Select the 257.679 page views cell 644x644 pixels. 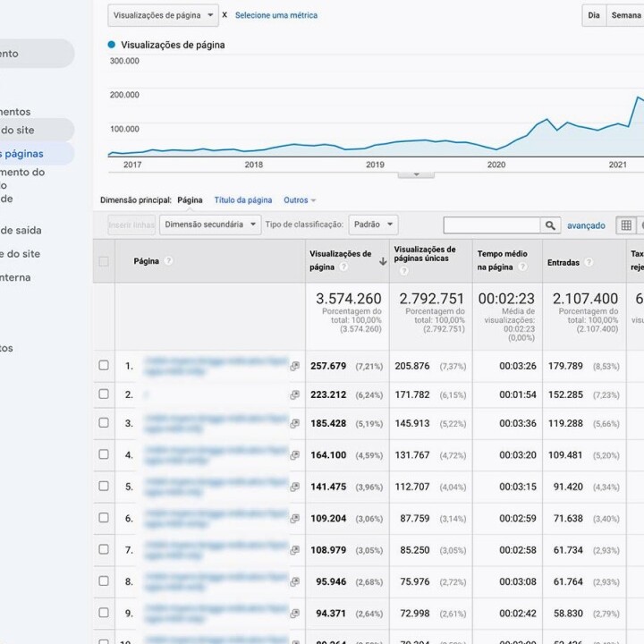(x=328, y=366)
